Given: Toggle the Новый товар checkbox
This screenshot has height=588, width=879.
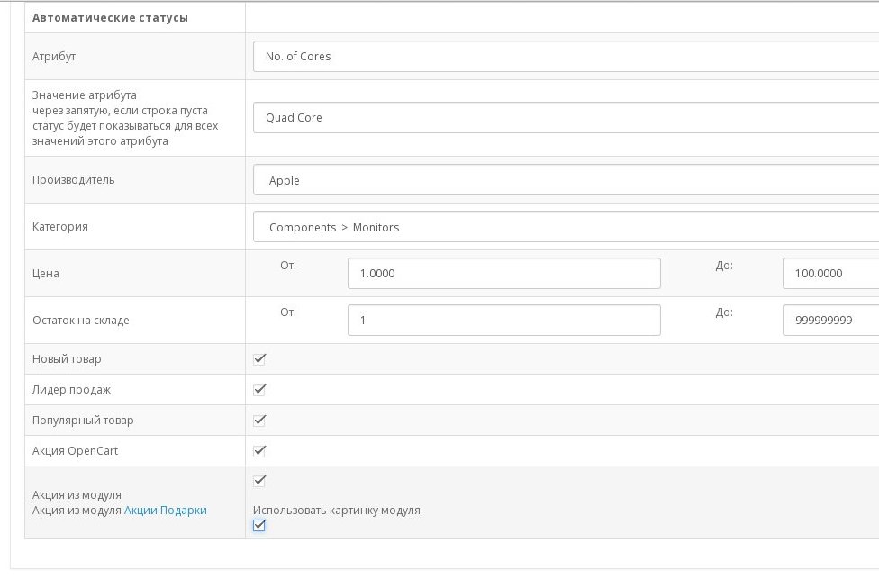Looking at the screenshot, I should [x=259, y=358].
